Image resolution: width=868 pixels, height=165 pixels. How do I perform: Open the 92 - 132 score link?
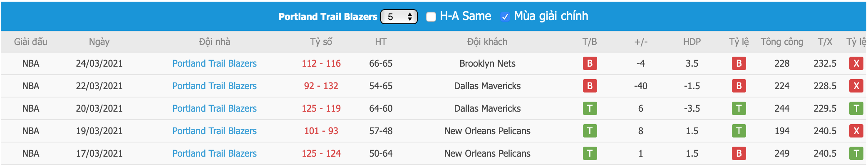tap(321, 86)
